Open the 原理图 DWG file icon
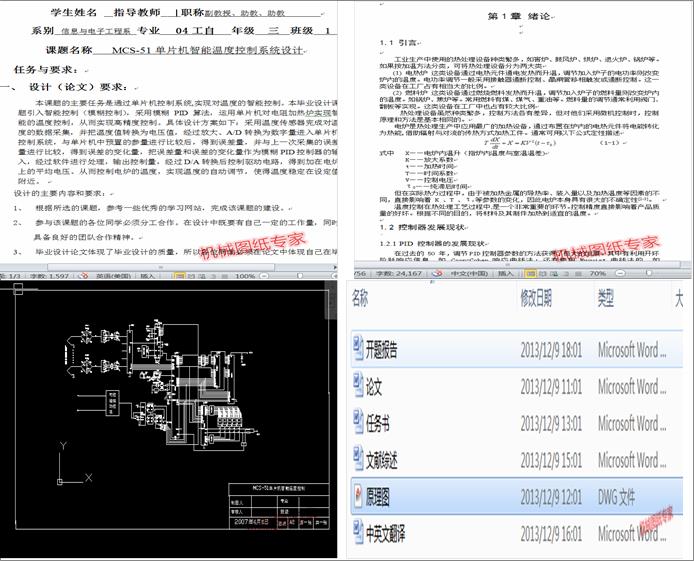This screenshot has width=694, height=561. 358,496
